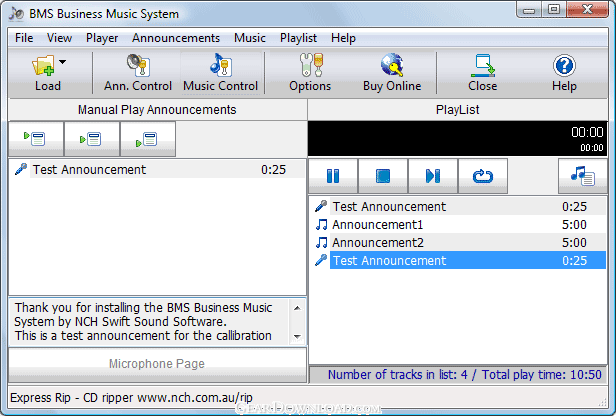The width and height of the screenshot is (616, 416).
Task: Select first Test Announcement in PlayList
Action: (x=458, y=206)
